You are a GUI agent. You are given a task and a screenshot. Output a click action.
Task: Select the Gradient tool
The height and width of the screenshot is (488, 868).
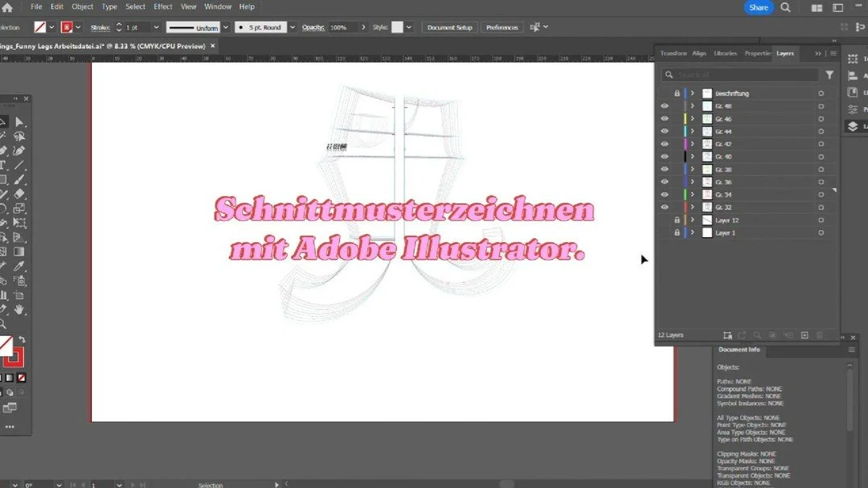pos(19,252)
